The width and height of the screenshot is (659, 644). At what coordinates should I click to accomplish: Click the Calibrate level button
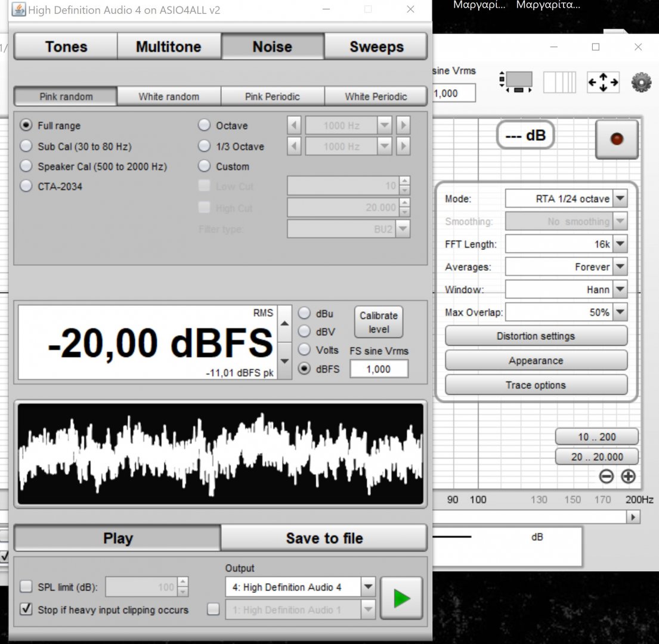[x=378, y=322]
